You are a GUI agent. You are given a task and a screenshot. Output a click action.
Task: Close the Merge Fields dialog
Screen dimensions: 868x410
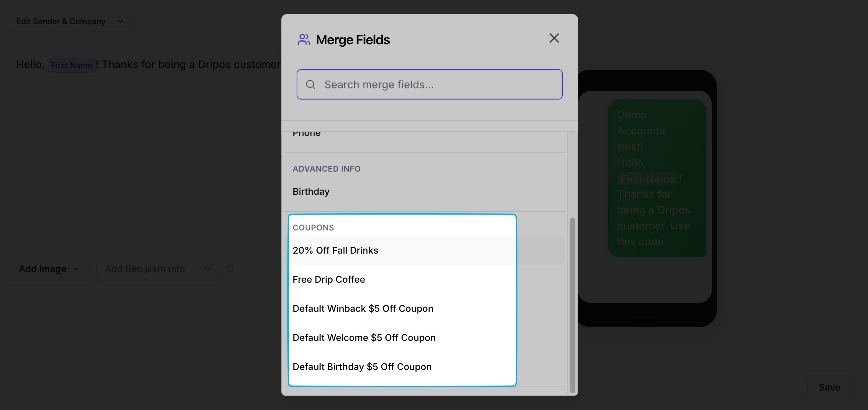(554, 38)
